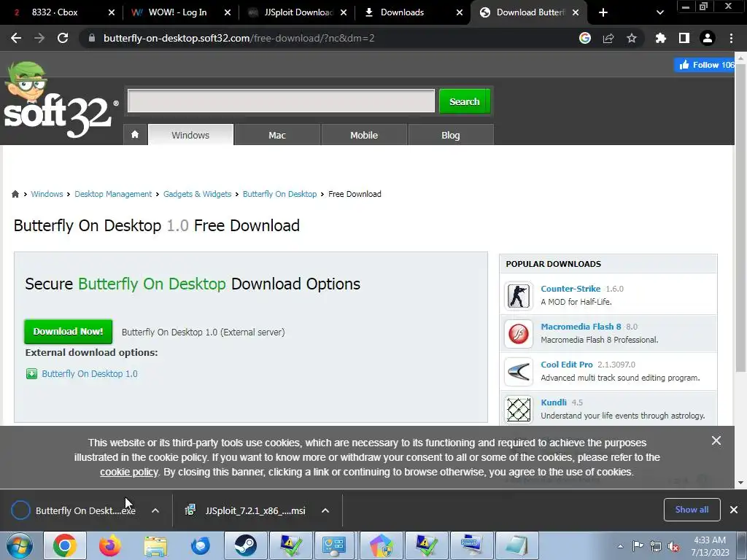Open the Windows breadcrumb link
Screen dimensions: 747x560
tap(47, 194)
